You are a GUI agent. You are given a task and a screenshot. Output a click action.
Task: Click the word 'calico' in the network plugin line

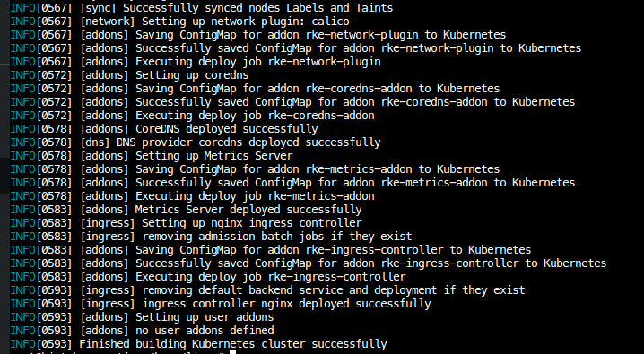pos(330,21)
